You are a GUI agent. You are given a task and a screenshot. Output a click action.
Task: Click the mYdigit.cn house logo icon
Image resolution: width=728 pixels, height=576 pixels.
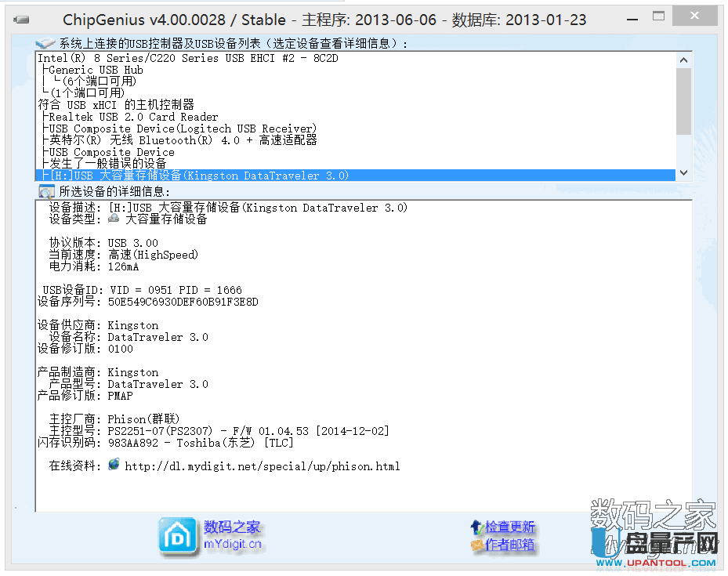point(178,536)
